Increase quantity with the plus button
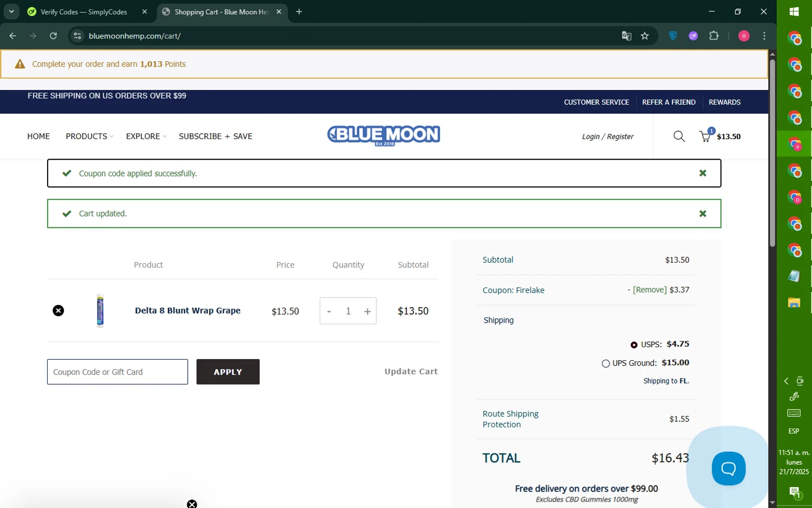The height and width of the screenshot is (508, 812). click(x=368, y=311)
